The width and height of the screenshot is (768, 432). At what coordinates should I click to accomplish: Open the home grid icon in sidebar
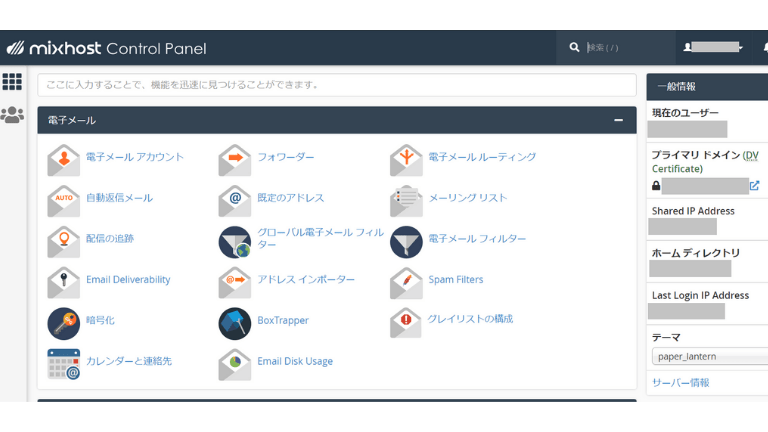(x=12, y=81)
